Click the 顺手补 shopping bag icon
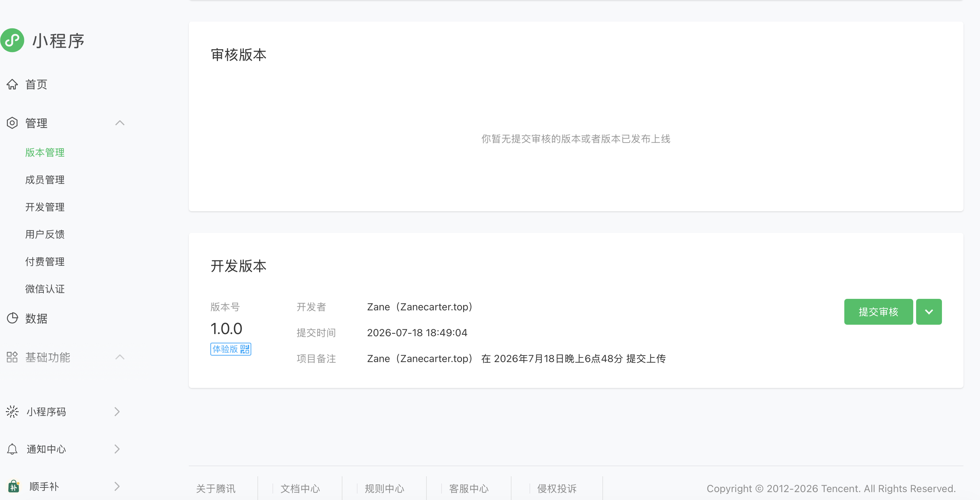The width and height of the screenshot is (980, 500). (14, 486)
